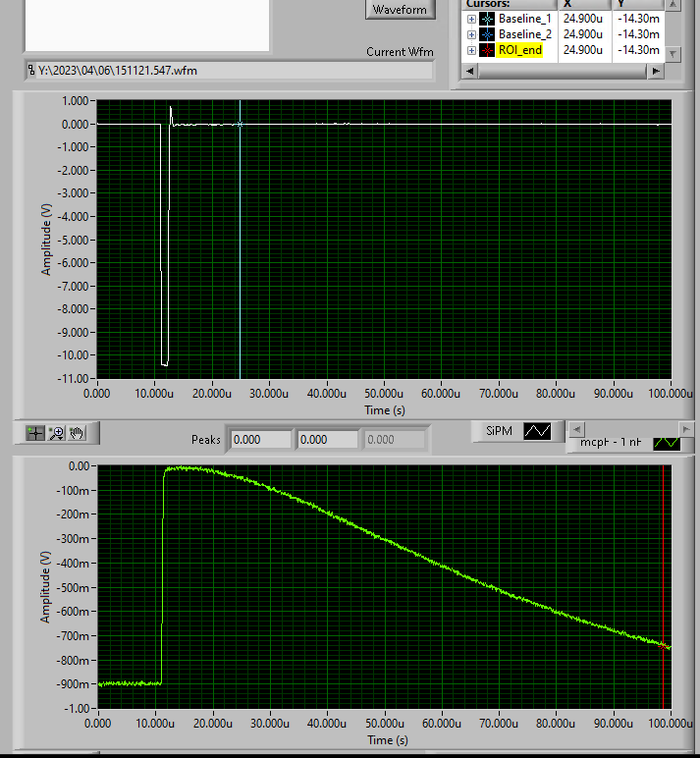This screenshot has width=700, height=758.
Task: Select the Baseline_2 cursor name
Action: coord(524,34)
